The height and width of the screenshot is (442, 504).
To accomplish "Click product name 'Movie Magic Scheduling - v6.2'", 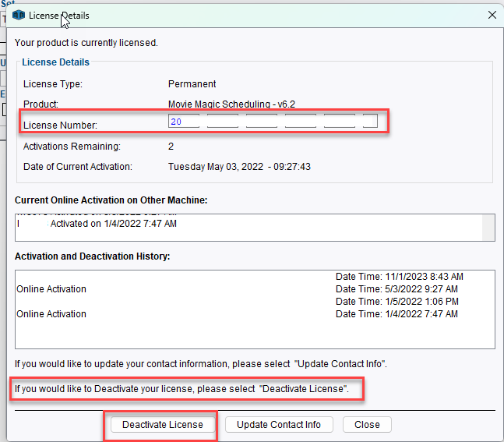I will (x=231, y=104).
